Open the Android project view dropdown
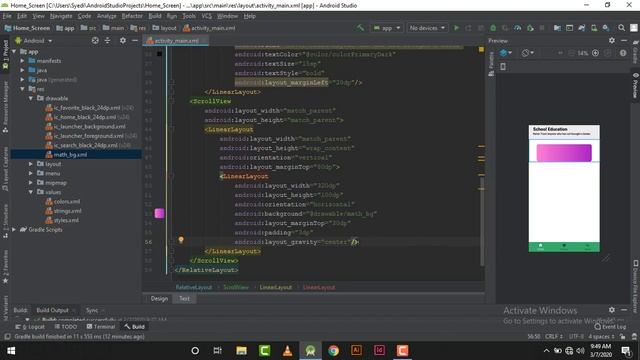Screen dimensions: 640x360 click(x=34, y=40)
